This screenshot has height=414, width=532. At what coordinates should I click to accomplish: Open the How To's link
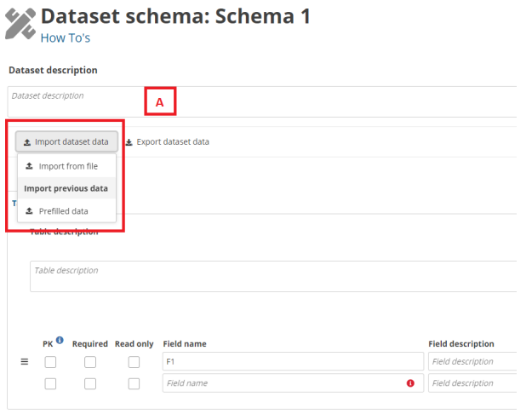(x=65, y=38)
